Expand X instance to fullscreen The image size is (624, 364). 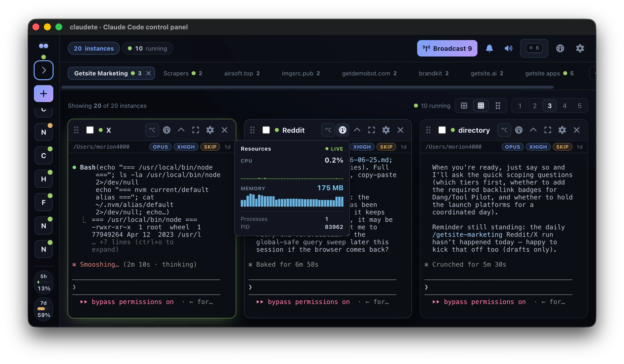196,130
